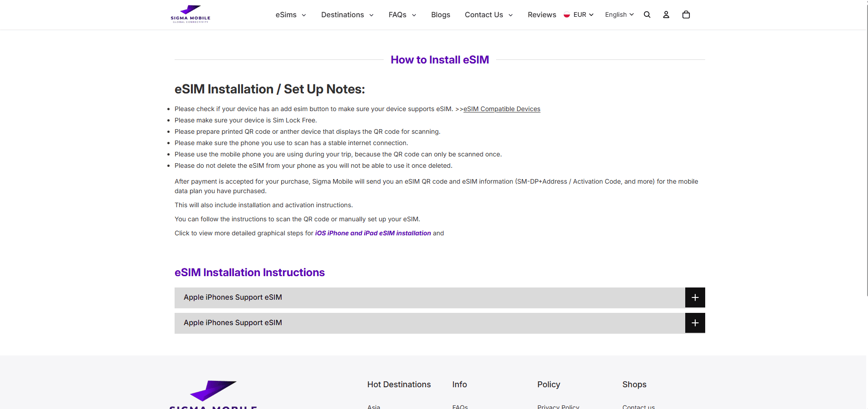Click the page vertical scrollbar
The image size is (868, 409).
pos(867,150)
